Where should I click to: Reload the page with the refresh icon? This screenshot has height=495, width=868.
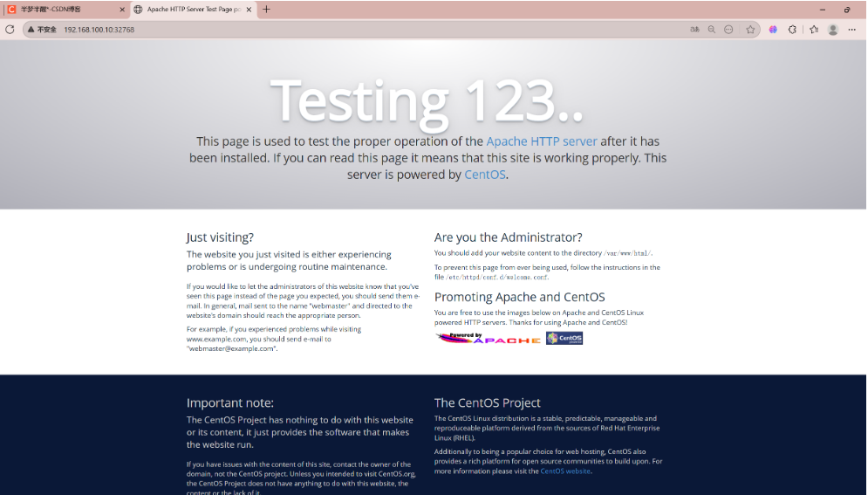click(x=10, y=30)
